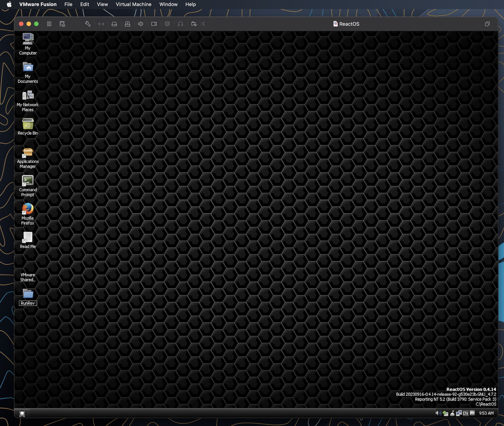Viewport: 504px width, 426px height.
Task: Toggle audio mute in VMware toolbar
Action: (141, 24)
